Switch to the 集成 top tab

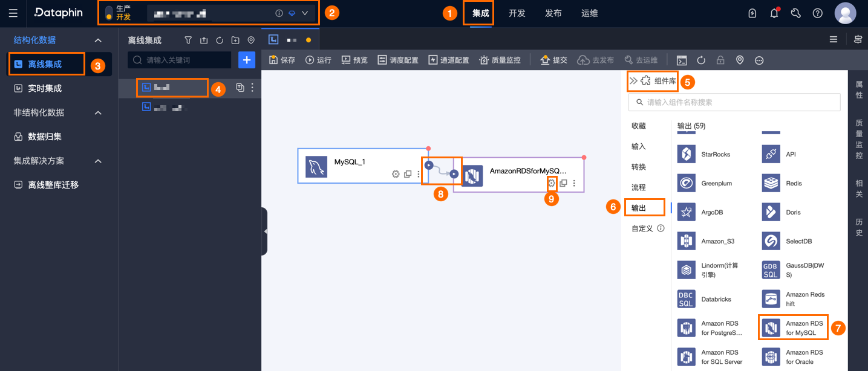pyautogui.click(x=480, y=13)
